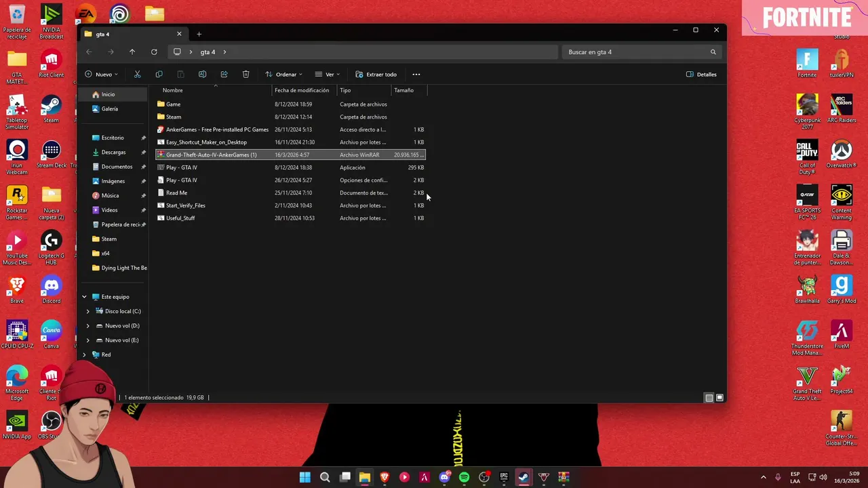Select FiveM desktop icon
This screenshot has height=488, width=868.
pos(842,334)
